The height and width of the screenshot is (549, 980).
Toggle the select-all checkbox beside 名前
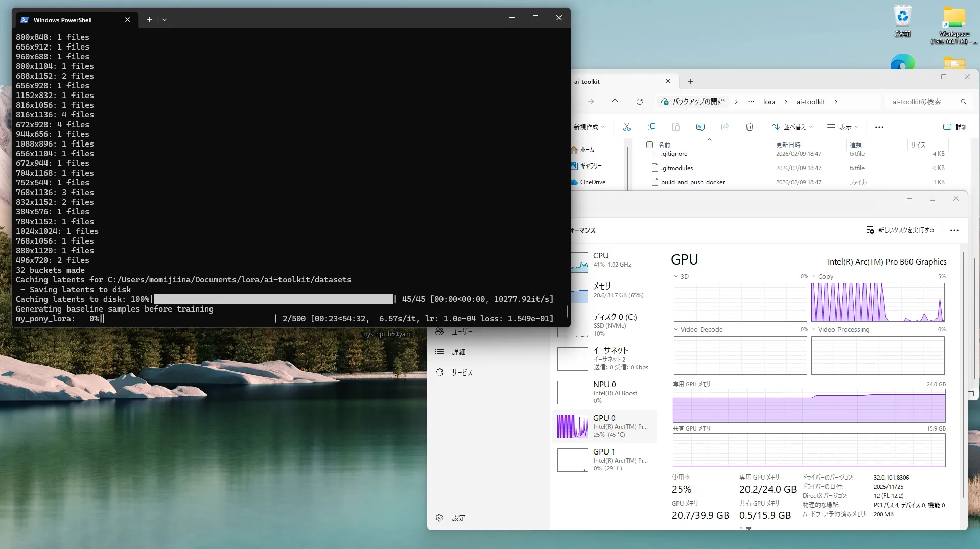tap(649, 145)
